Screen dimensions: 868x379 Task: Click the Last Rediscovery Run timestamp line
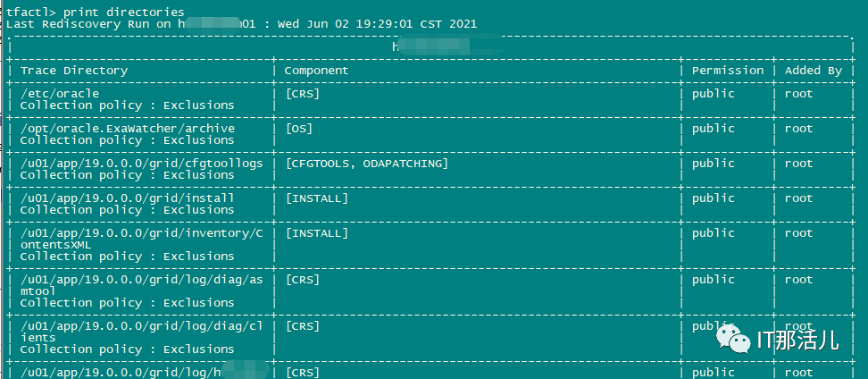point(241,24)
